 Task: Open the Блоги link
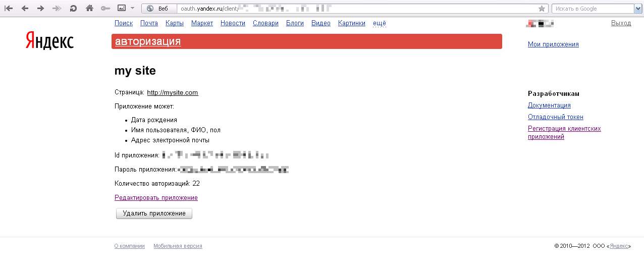coord(295,23)
